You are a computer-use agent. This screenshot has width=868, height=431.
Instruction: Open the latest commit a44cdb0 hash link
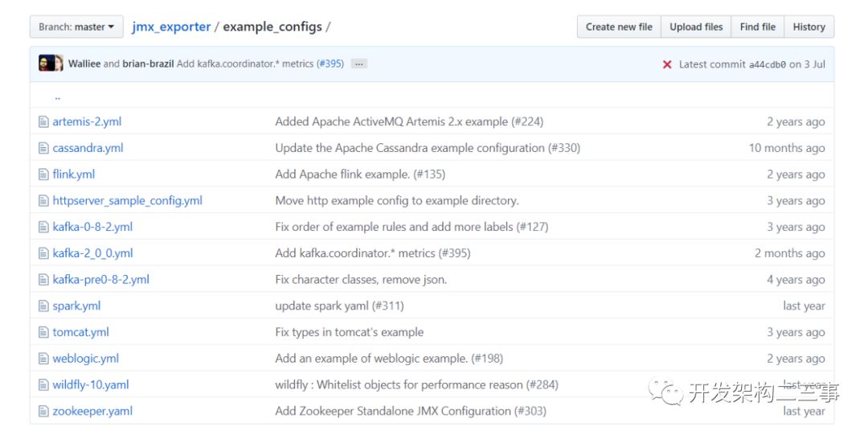(767, 64)
